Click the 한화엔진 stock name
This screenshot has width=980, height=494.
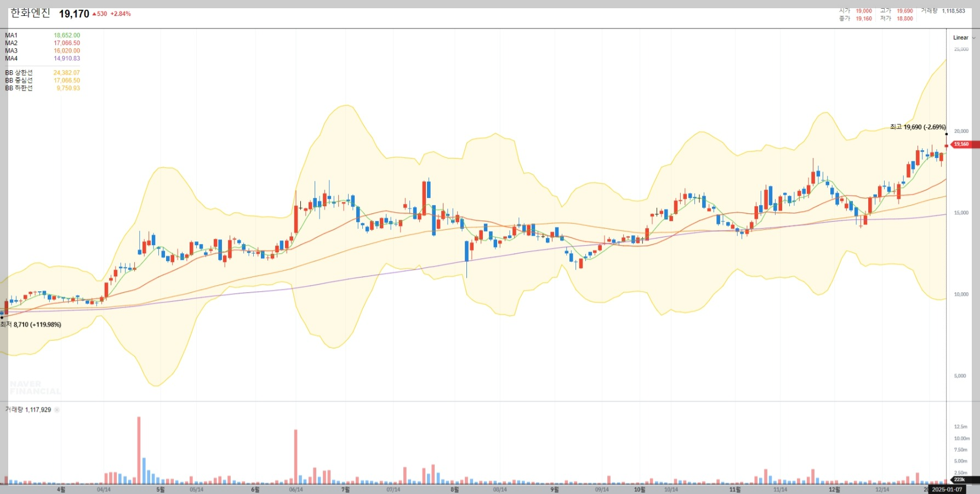point(30,13)
